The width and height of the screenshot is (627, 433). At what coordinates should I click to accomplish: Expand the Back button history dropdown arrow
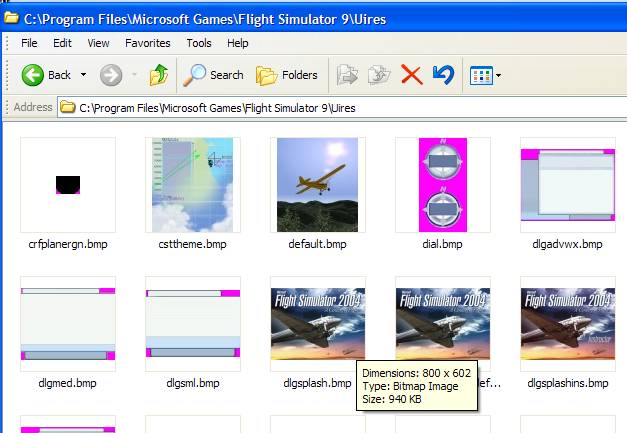84,75
